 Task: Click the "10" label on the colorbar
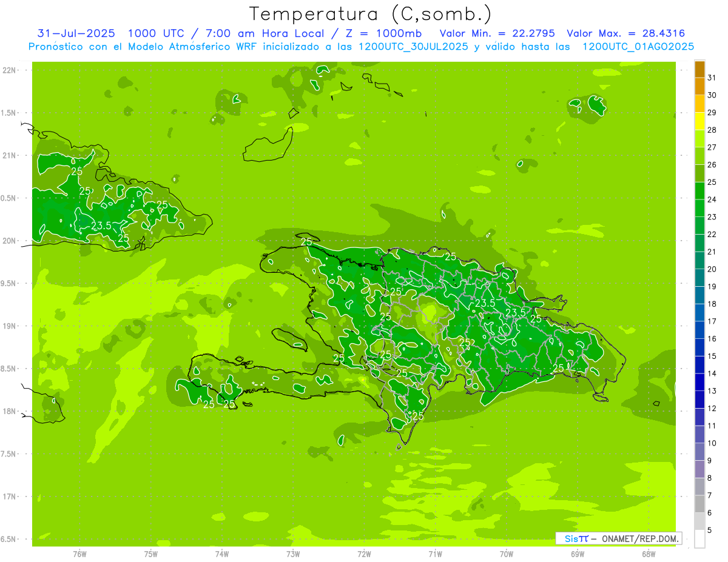(712, 443)
